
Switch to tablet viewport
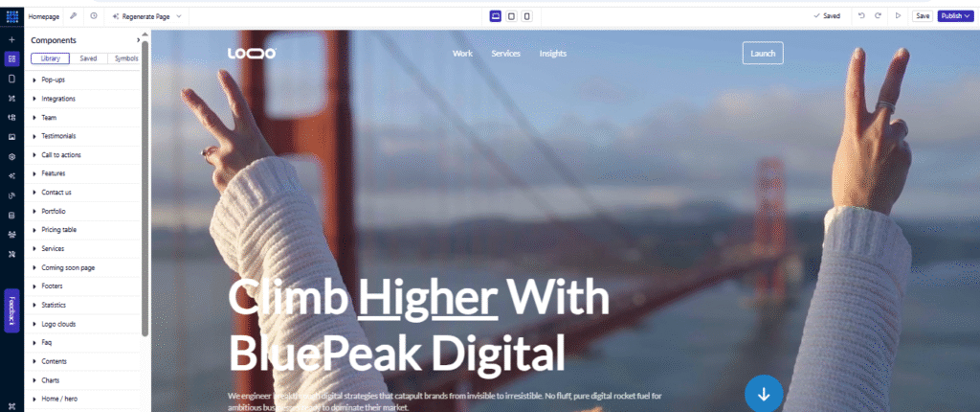(x=511, y=16)
